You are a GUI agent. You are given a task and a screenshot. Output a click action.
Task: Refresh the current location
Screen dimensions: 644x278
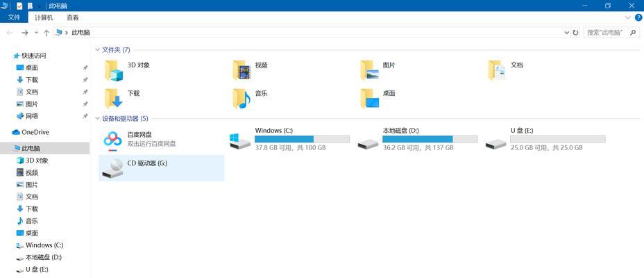575,33
